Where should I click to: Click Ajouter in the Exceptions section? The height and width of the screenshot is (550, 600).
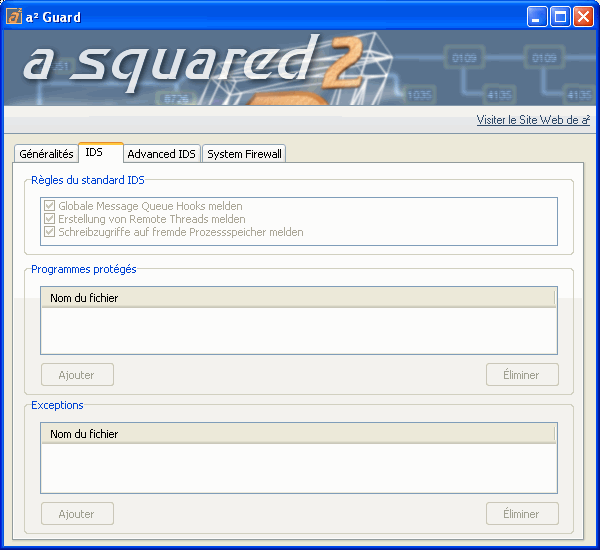click(77, 514)
